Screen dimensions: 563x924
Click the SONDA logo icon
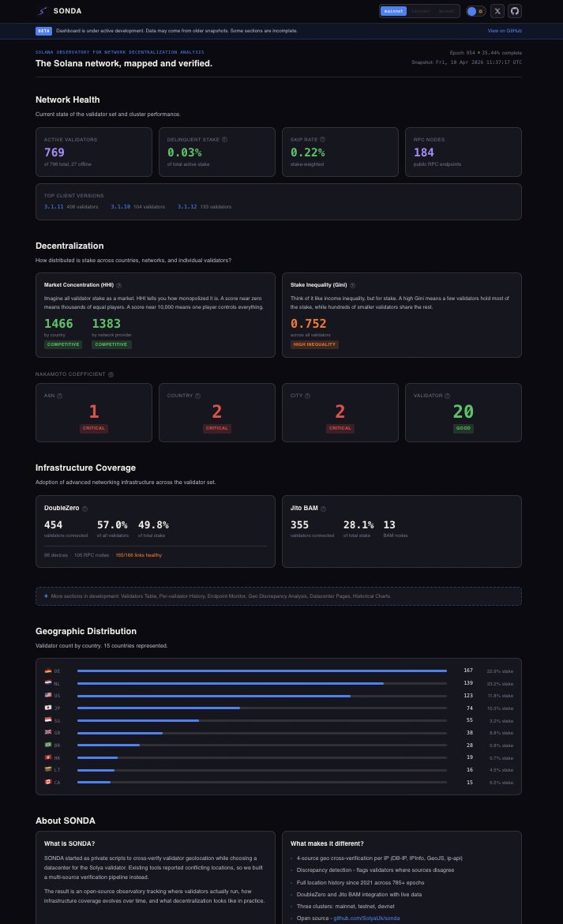click(42, 11)
